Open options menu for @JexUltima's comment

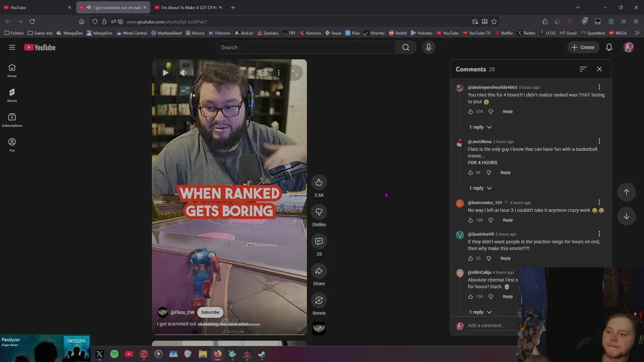(599, 142)
